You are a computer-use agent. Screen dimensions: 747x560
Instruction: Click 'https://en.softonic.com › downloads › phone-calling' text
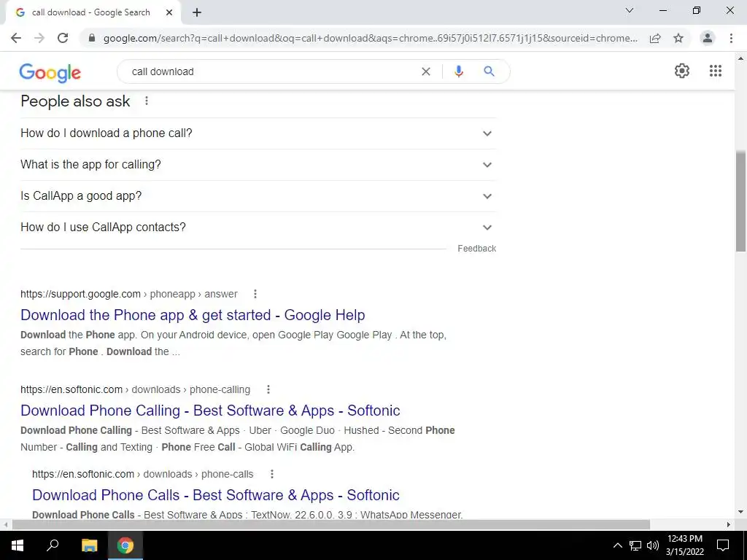click(x=135, y=389)
